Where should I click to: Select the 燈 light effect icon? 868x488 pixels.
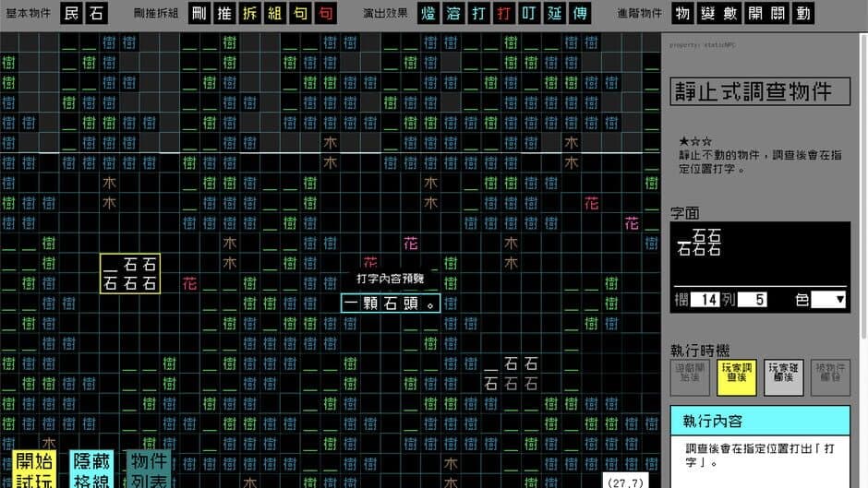click(x=429, y=13)
